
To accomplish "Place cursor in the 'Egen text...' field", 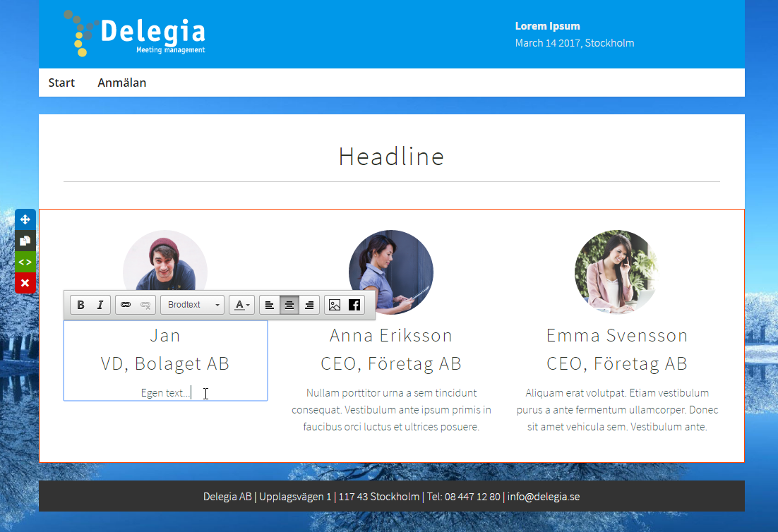I will pyautogui.click(x=165, y=393).
